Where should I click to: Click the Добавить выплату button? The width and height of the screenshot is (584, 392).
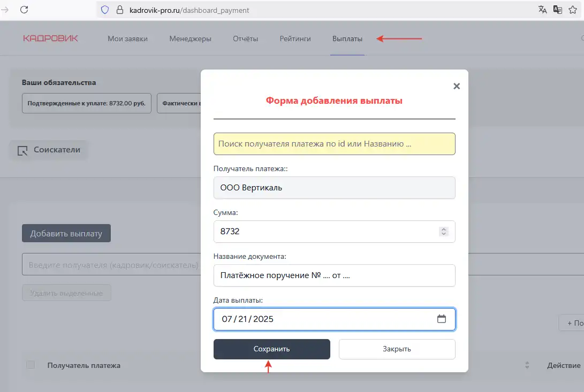coord(66,233)
